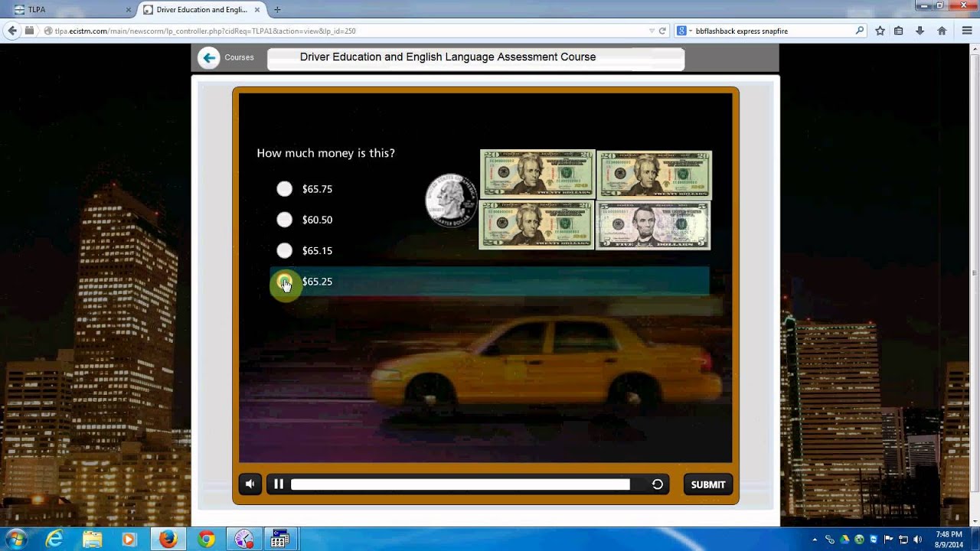Run search with magnifier icon
The image size is (980, 551).
tap(860, 31)
